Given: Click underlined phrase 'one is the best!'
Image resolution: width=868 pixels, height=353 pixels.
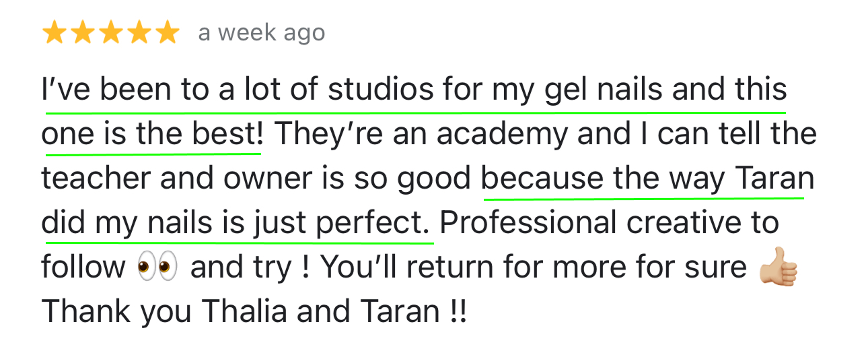Looking at the screenshot, I should [153, 134].
